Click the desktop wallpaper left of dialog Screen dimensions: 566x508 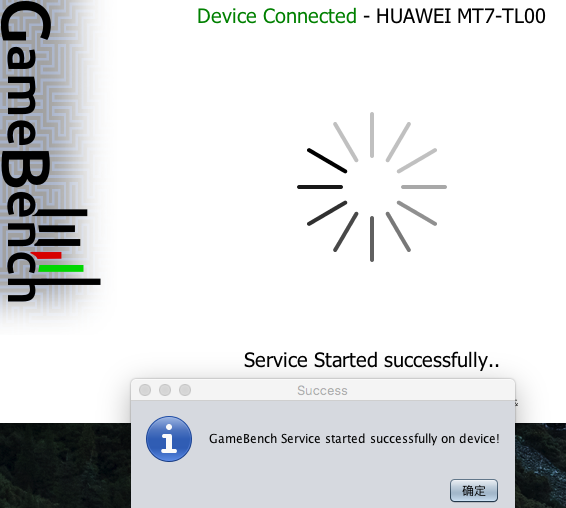[65, 466]
